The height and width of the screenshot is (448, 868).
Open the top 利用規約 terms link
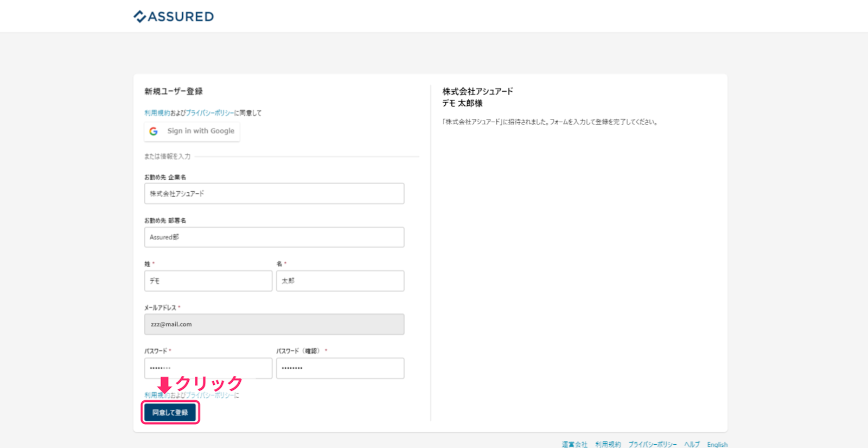click(x=157, y=113)
